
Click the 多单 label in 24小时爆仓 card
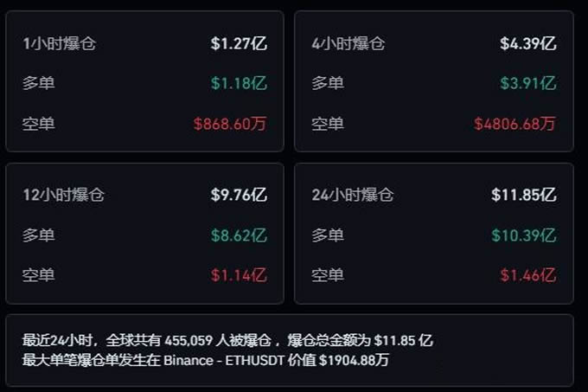(328, 235)
